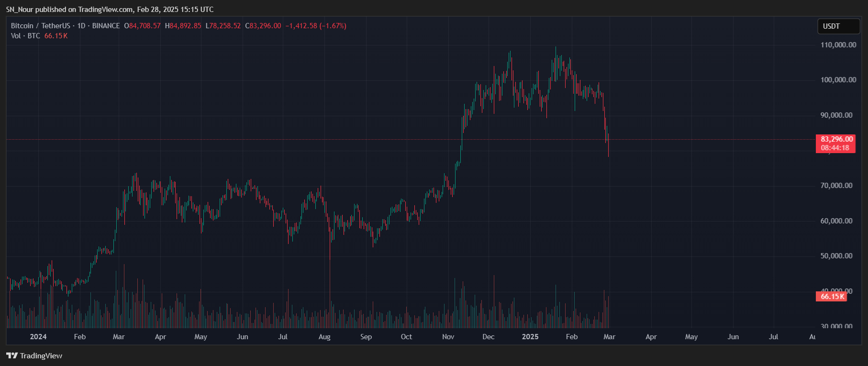Viewport: 868px width, 366px height.
Task: Click the close value 83,296.00
Action: (266, 26)
